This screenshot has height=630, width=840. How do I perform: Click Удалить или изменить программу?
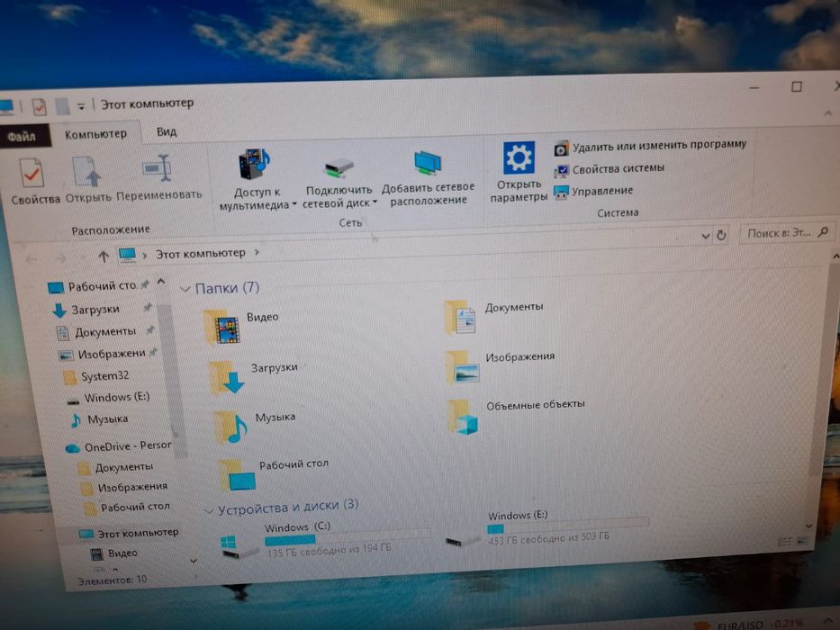pos(650,146)
